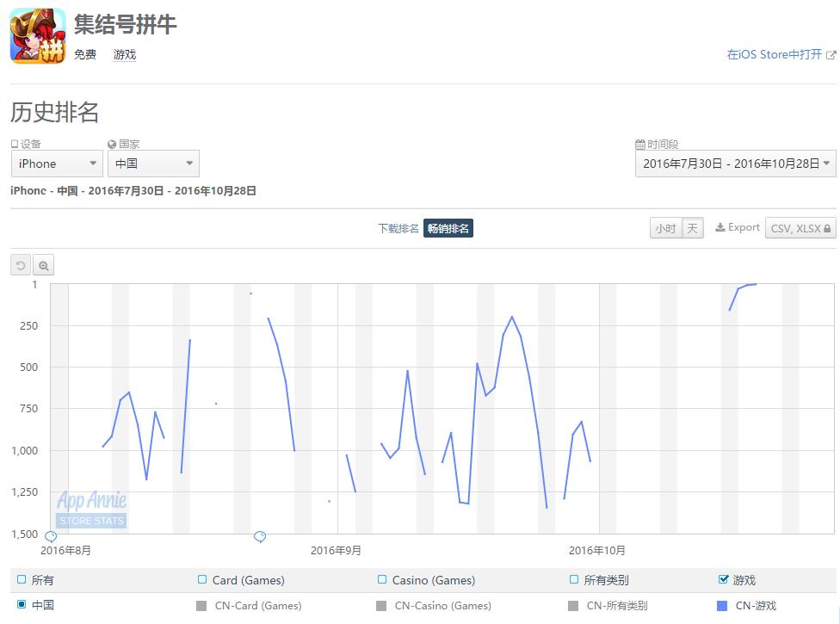This screenshot has height=624, width=840.
Task: Toggle the 所有类别 checkbox
Action: coord(574,579)
